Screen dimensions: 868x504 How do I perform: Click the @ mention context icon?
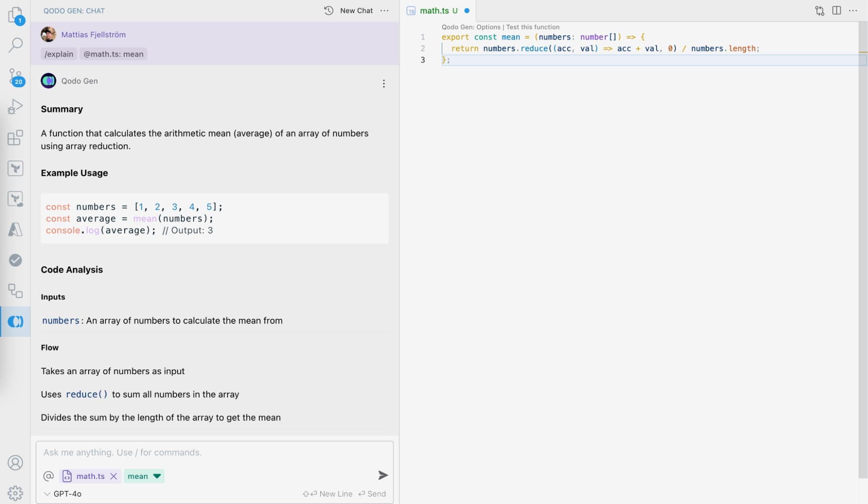[x=49, y=476]
